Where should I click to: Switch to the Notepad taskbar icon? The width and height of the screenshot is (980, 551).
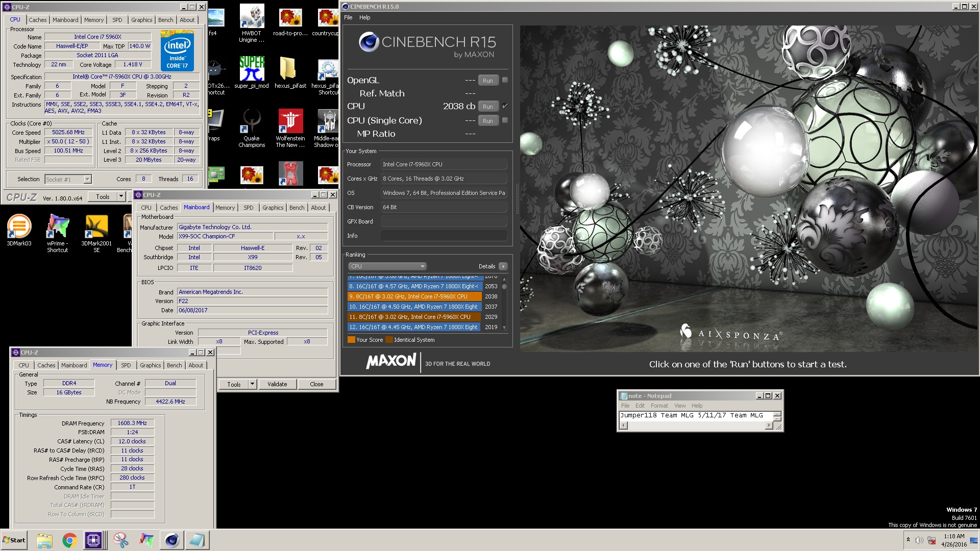[197, 540]
